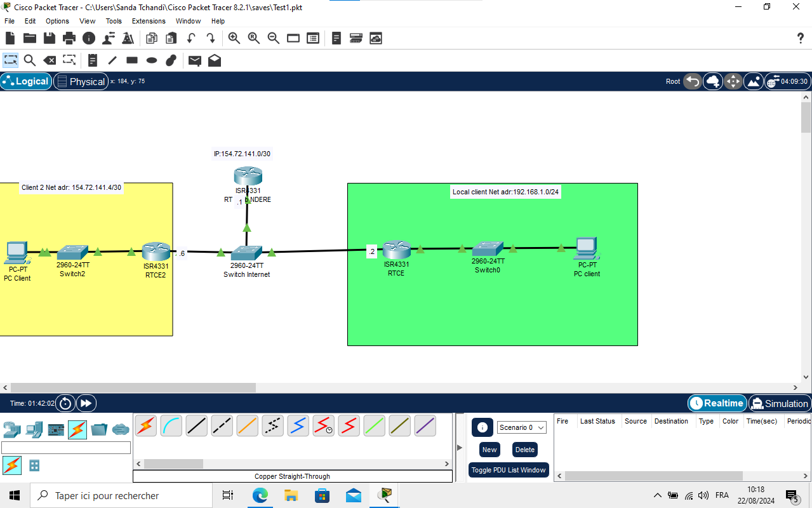Click the Last Status column header
This screenshot has height=508, width=812.
point(597,421)
